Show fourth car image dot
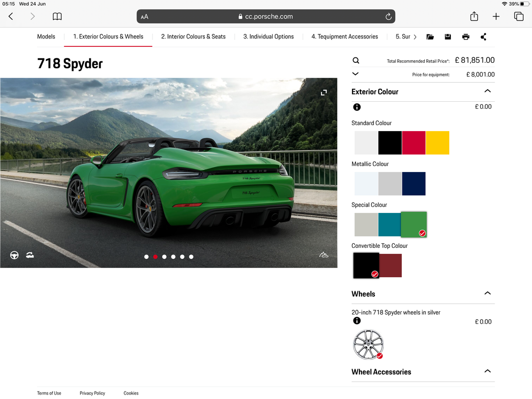Screen dimensions: 532x399 pos(174,257)
